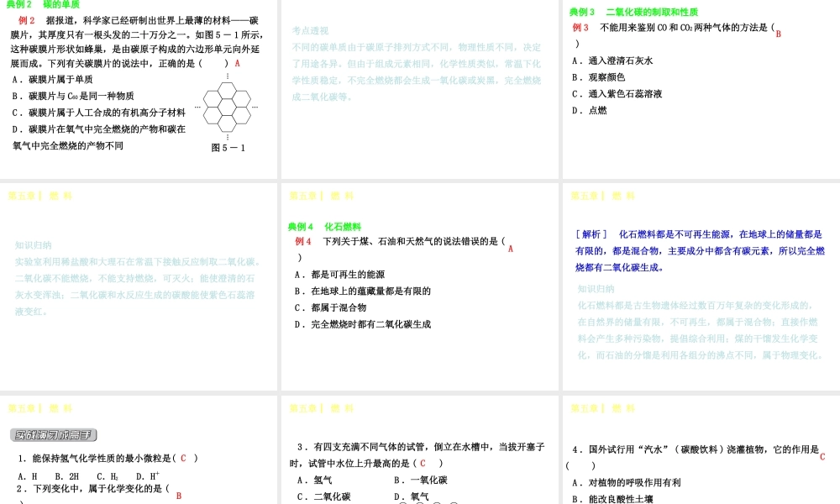Select option 'A. 对植物的呼吸作用有利'
This screenshot has width=840, height=504.
(627, 482)
